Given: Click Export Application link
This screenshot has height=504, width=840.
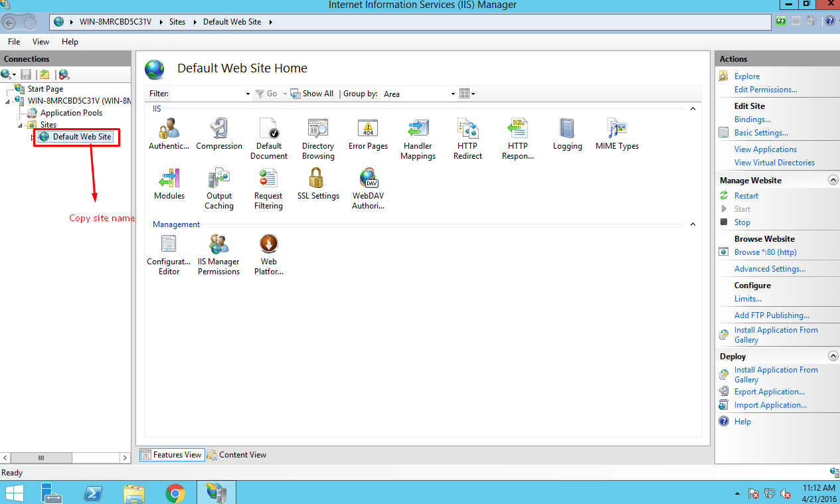Looking at the screenshot, I should pos(769,392).
